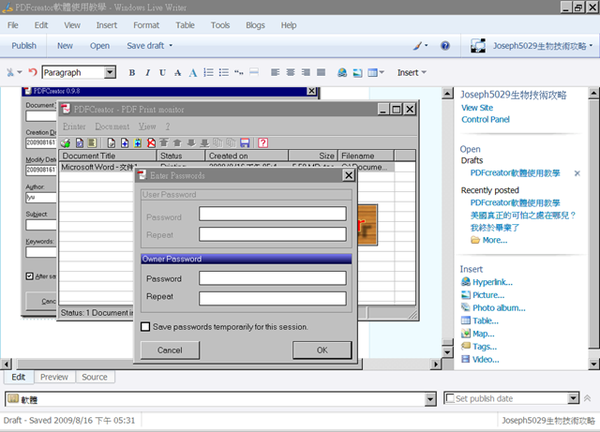This screenshot has width=600, height=432.
Task: Open the Blogs menu
Action: click(x=255, y=25)
